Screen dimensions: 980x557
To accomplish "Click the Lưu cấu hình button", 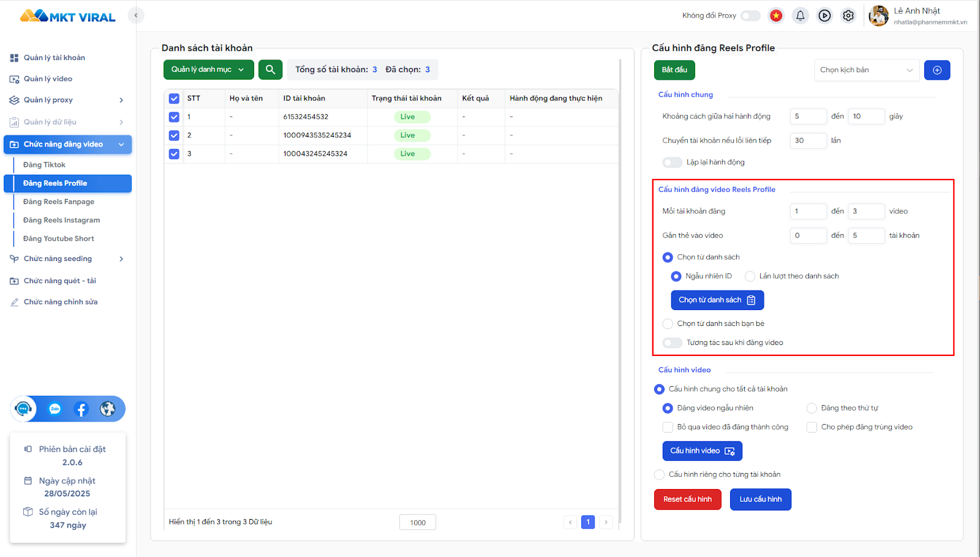I will click(x=760, y=499).
